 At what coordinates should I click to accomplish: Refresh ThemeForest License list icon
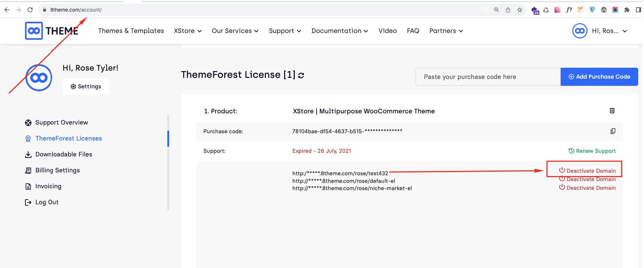301,75
